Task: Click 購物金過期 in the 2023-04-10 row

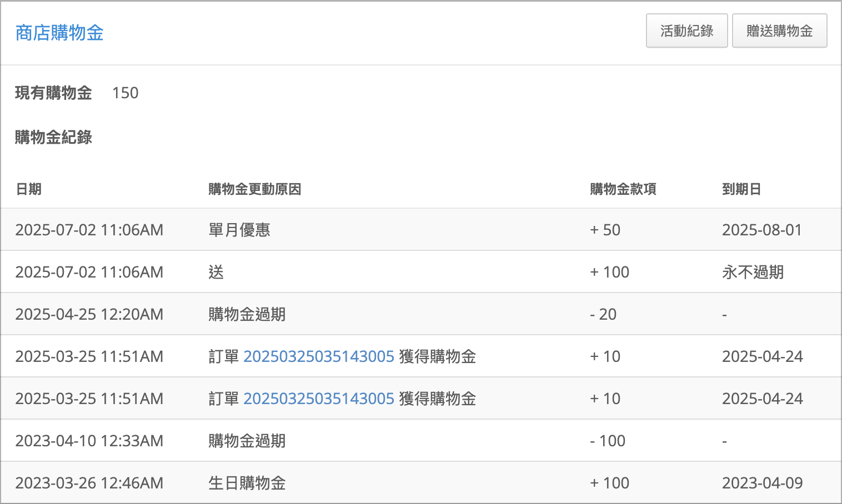Action: (x=247, y=441)
